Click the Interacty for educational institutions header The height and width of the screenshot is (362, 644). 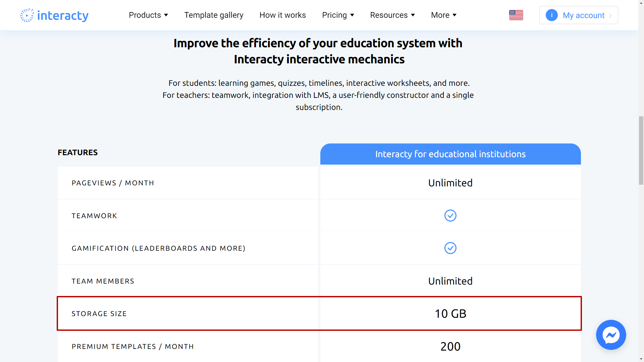(450, 154)
